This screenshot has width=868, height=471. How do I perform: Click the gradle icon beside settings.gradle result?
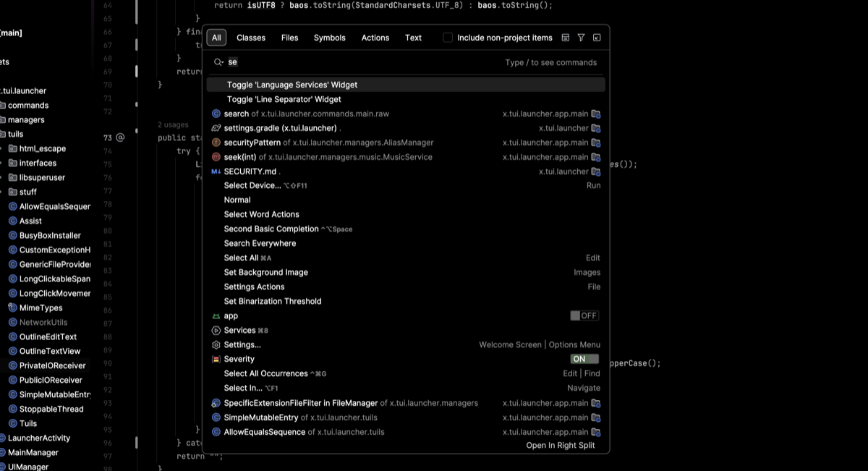pyautogui.click(x=216, y=128)
